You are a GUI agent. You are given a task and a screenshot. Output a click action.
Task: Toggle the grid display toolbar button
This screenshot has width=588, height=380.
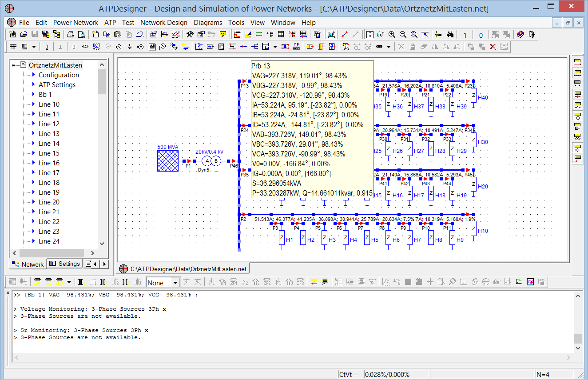[x=369, y=34]
